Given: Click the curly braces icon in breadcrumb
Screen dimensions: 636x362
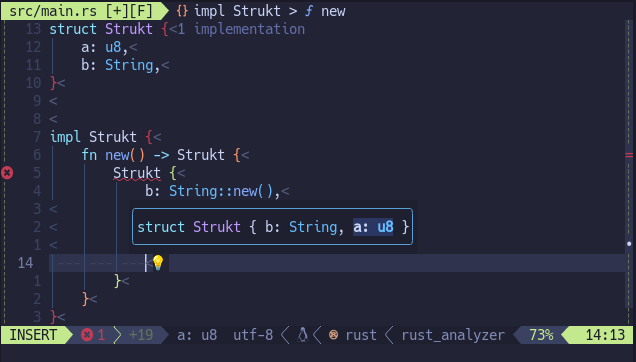Looking at the screenshot, I should click(x=182, y=11).
